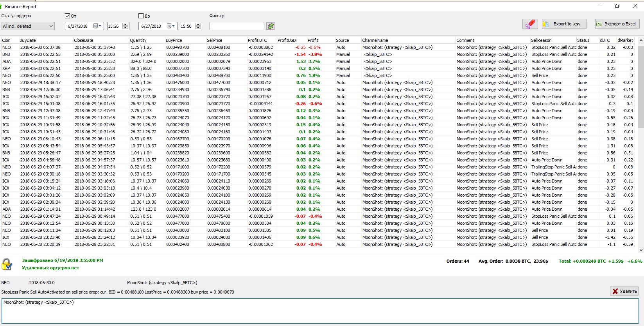
Task: Click the Фильтр text input field
Action: 237,26
